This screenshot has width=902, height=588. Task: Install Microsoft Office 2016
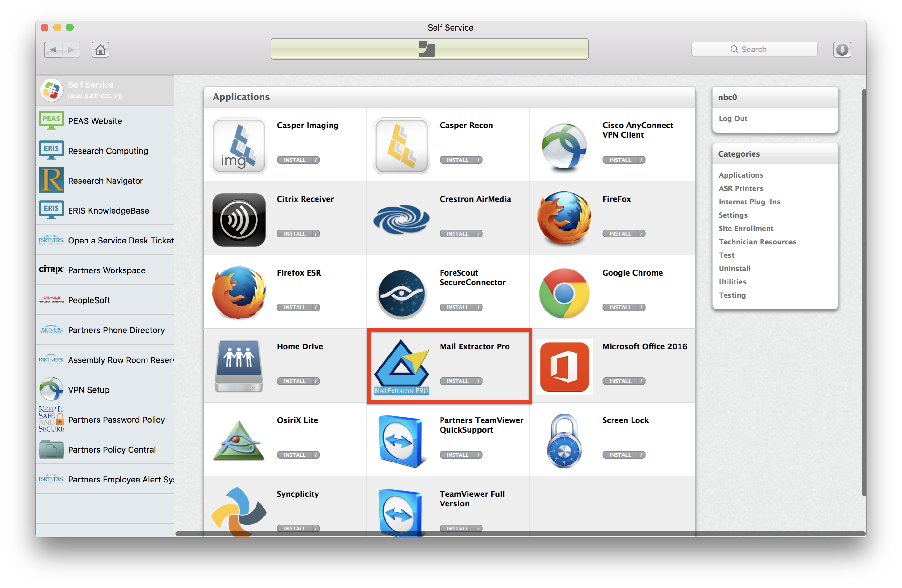620,381
